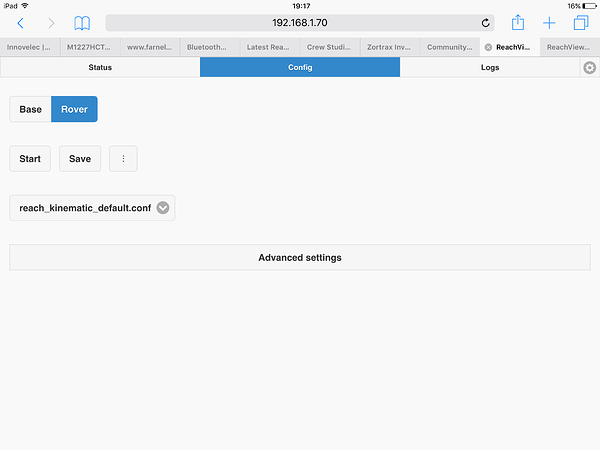Tap the 192.168.1.70 address bar

point(300,23)
